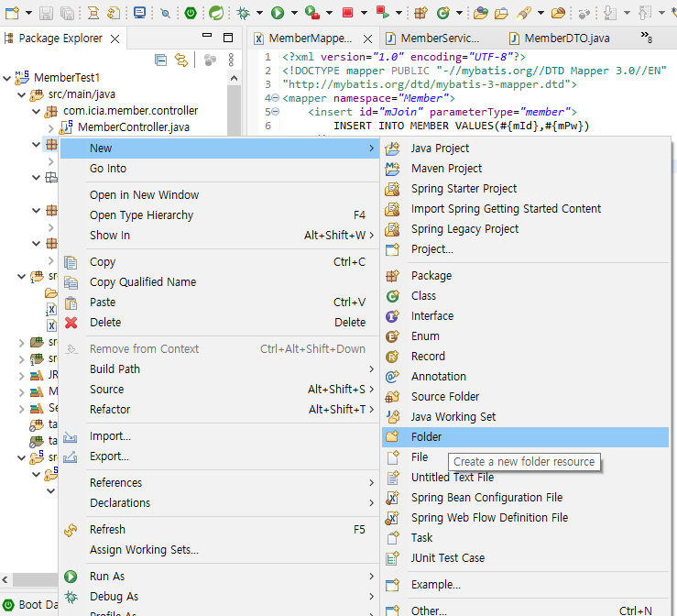This screenshot has width=677, height=616.
Task: Open the Run button dropdown arrow
Action: coord(294,13)
